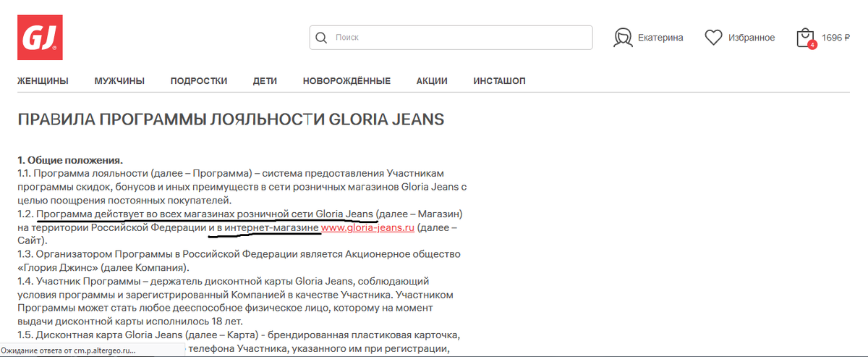
Task: Click the GJ Gloria Jeans logo
Action: point(40,38)
